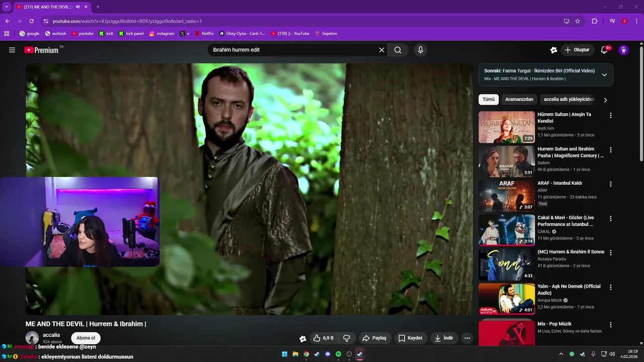
Task: Open the YouTube guide hamburger menu
Action: pos(12,50)
